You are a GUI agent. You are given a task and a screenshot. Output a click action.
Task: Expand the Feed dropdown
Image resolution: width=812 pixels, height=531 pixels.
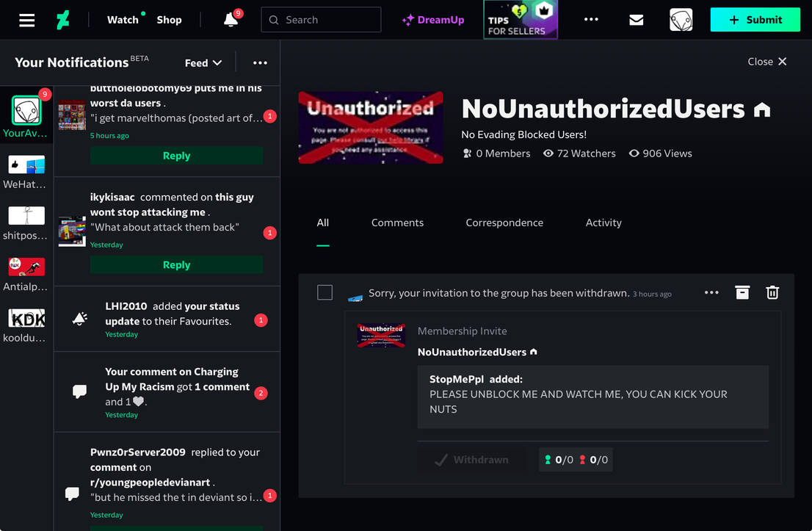coord(203,62)
